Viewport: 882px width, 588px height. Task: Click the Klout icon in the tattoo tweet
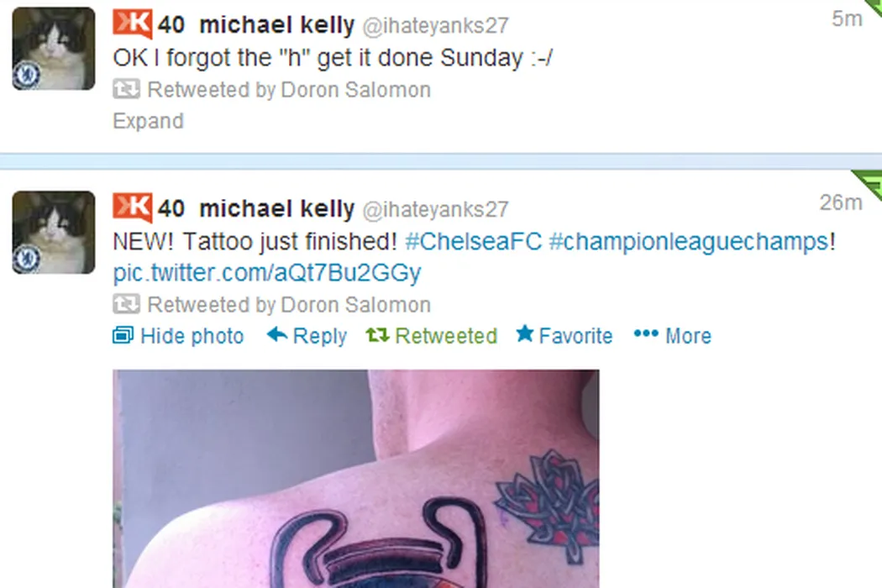click(132, 207)
